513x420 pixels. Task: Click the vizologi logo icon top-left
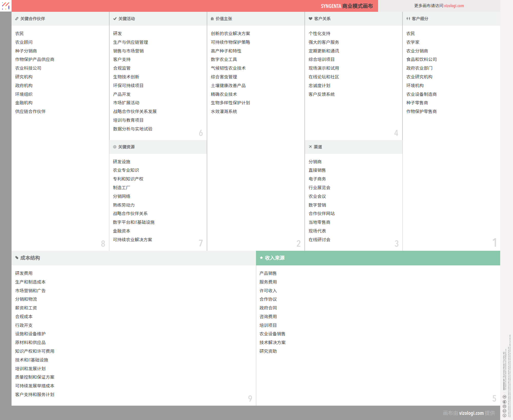(x=6, y=6)
